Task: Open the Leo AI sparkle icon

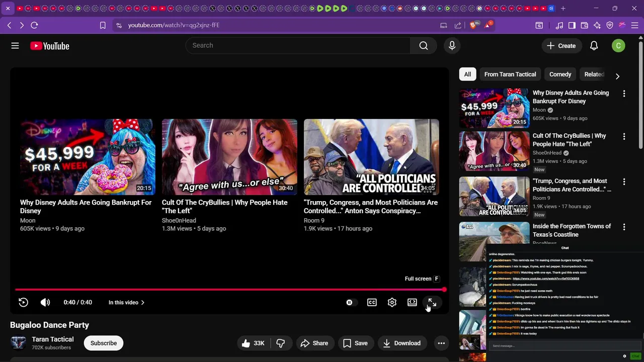Action: pos(597,25)
